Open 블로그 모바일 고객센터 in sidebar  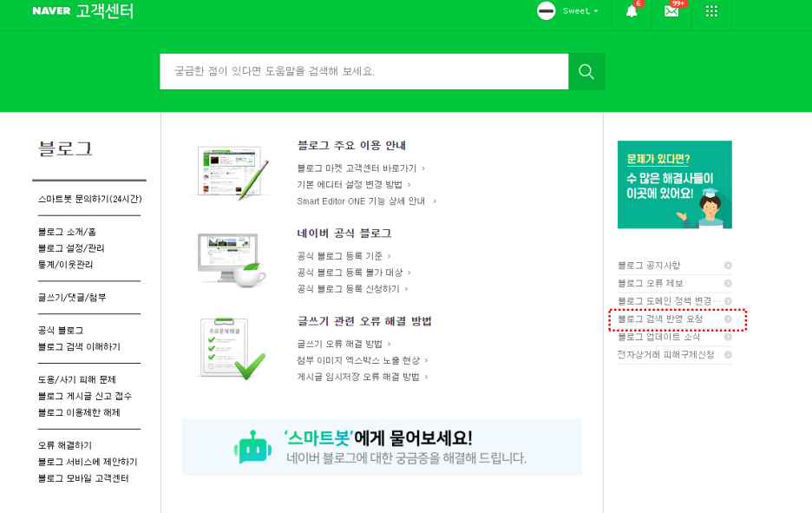point(83,478)
